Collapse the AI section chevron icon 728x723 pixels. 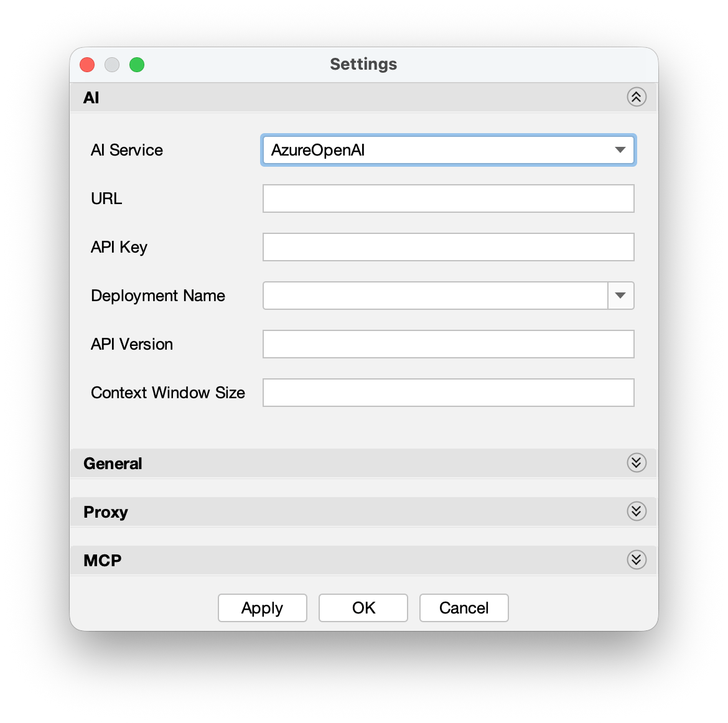(636, 97)
